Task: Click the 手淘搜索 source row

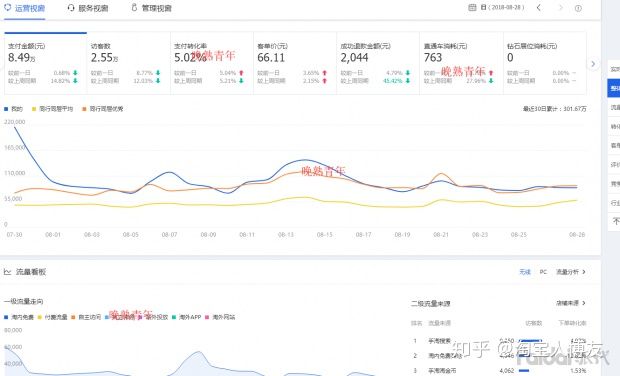Action: pyautogui.click(x=499, y=340)
